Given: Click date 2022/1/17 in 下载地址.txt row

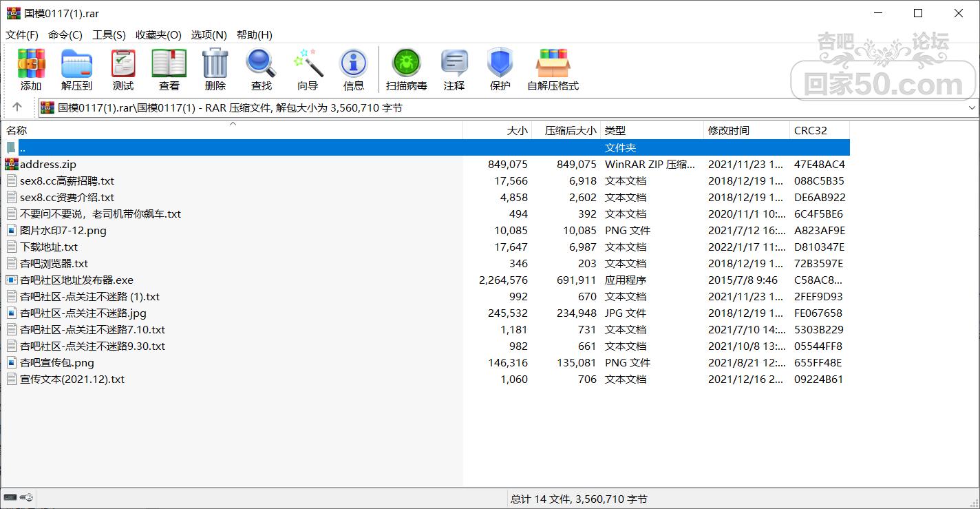Looking at the screenshot, I should pos(745,247).
